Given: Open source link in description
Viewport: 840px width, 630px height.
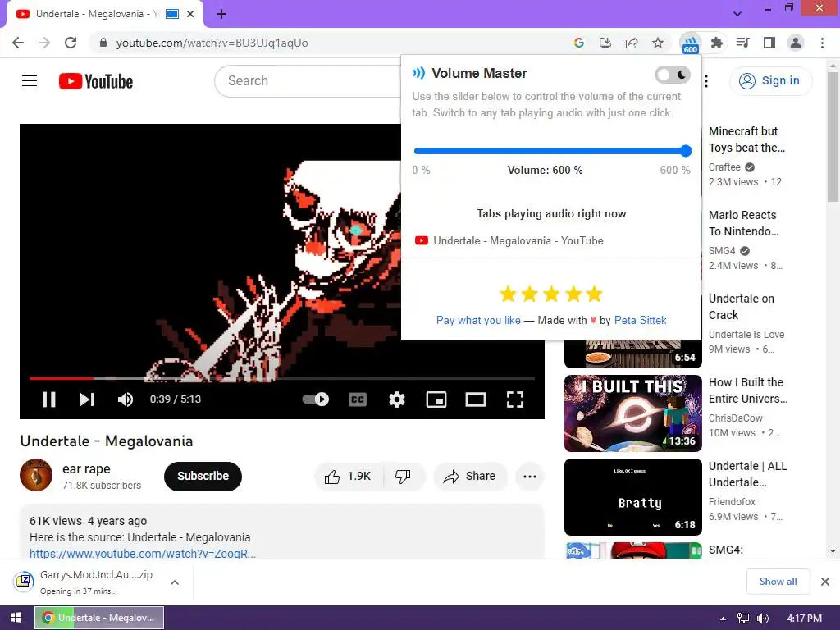Looking at the screenshot, I should pyautogui.click(x=143, y=553).
